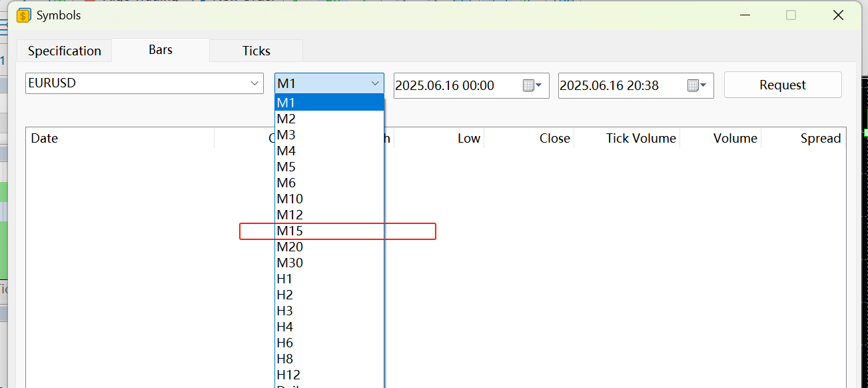
Task: Choose M3 timeframe option
Action: [330, 135]
